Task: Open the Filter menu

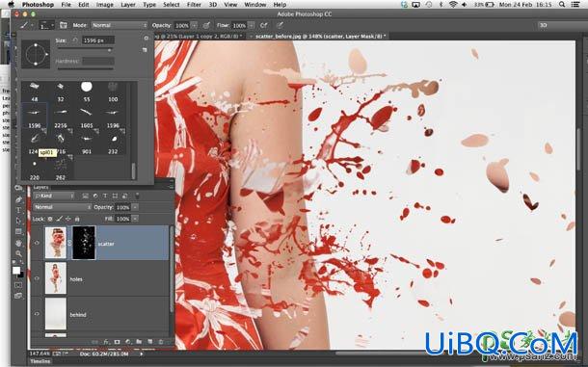Action: click(x=194, y=5)
